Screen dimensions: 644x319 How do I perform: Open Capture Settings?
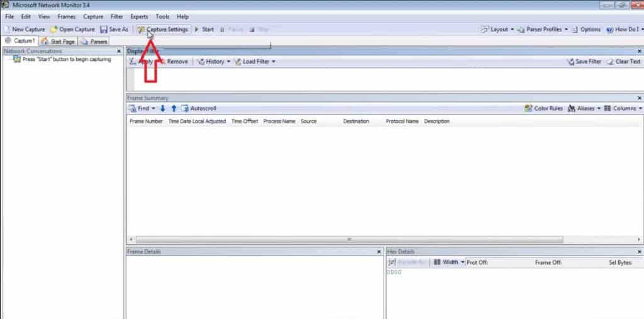[163, 30]
